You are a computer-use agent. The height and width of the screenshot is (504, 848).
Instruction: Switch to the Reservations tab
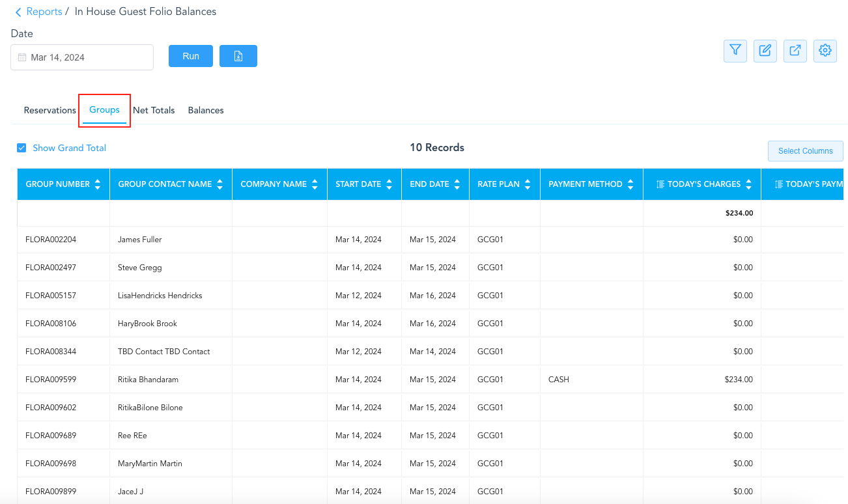pyautogui.click(x=50, y=110)
